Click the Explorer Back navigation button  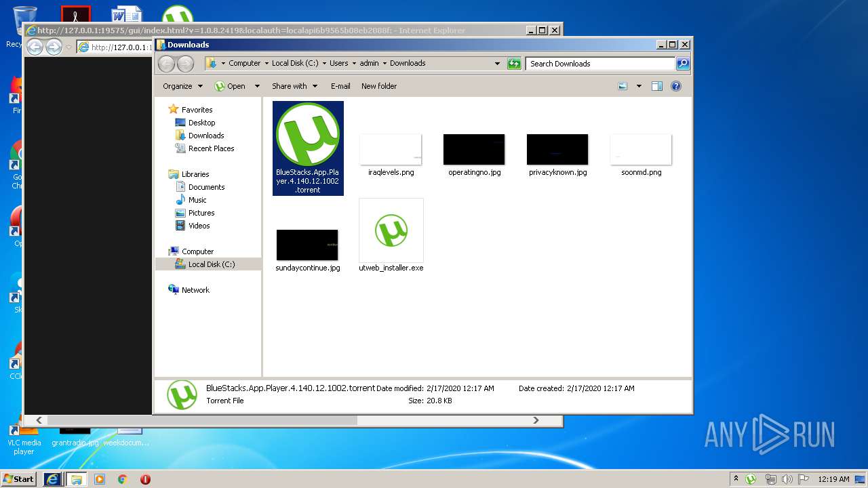(x=166, y=64)
